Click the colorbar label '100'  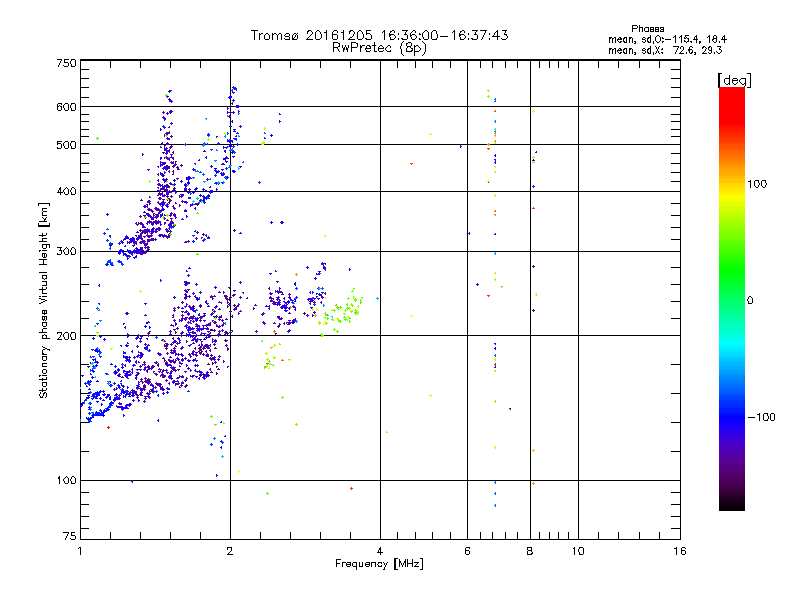coord(757,184)
